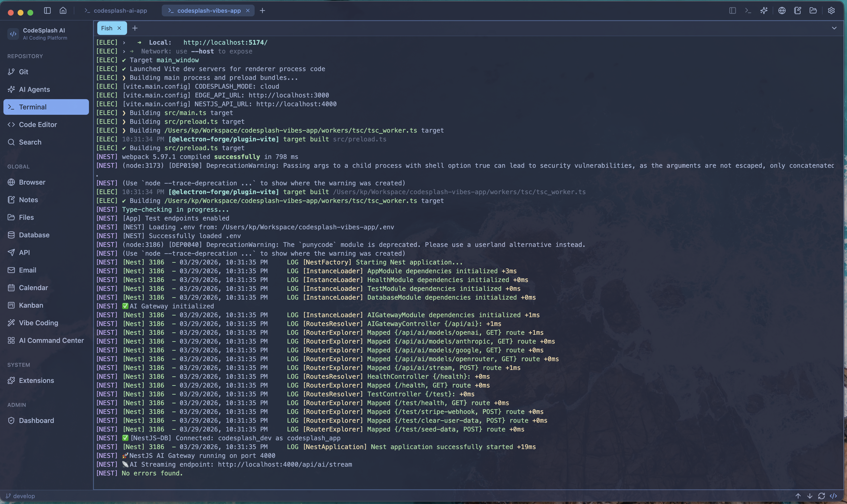Open the AI sparkle assistant in the top bar

click(764, 10)
